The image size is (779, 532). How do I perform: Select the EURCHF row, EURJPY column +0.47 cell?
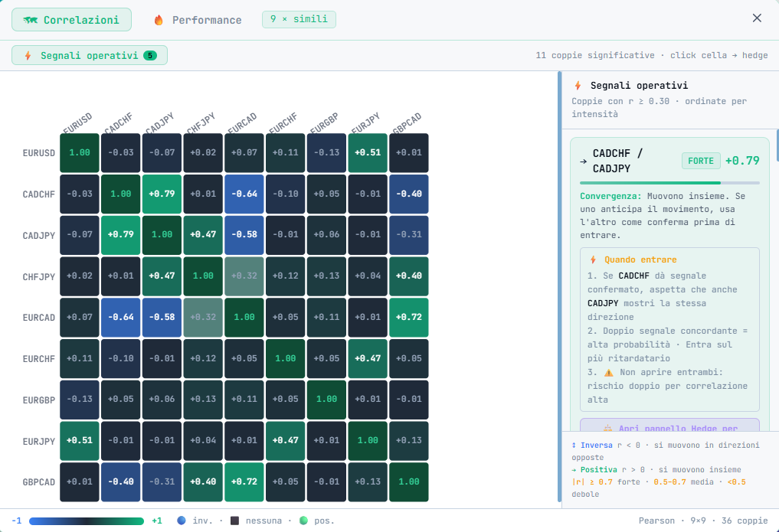pyautogui.click(x=368, y=358)
